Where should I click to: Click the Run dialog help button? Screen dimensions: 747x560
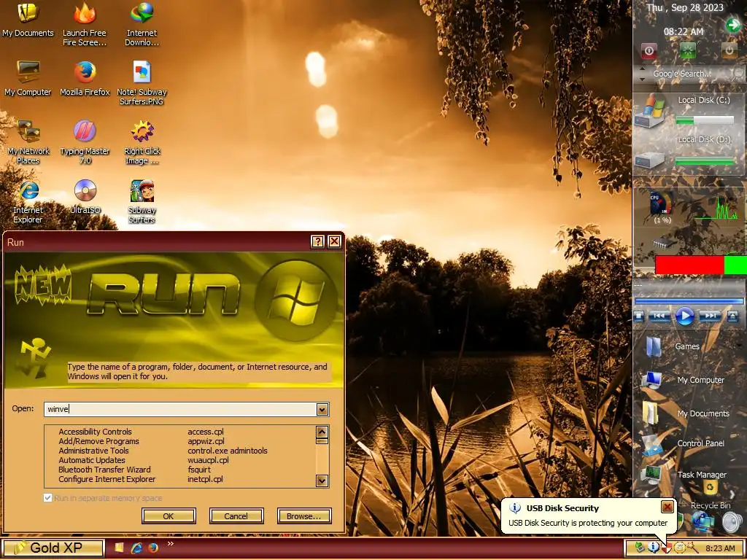click(x=318, y=242)
